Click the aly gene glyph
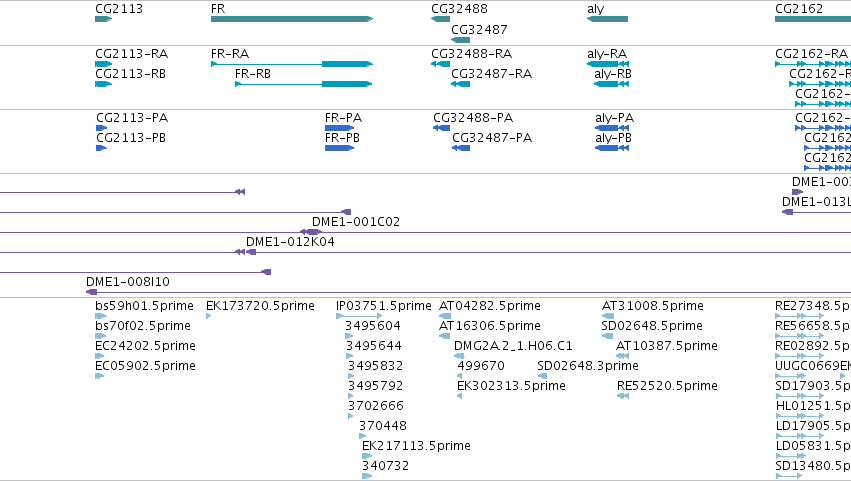This screenshot has width=851, height=481. click(607, 19)
